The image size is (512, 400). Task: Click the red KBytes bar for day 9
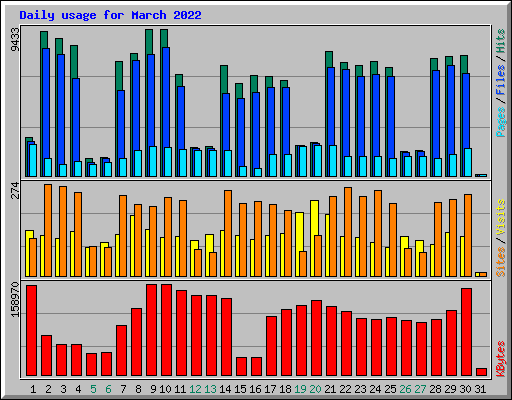(151, 330)
